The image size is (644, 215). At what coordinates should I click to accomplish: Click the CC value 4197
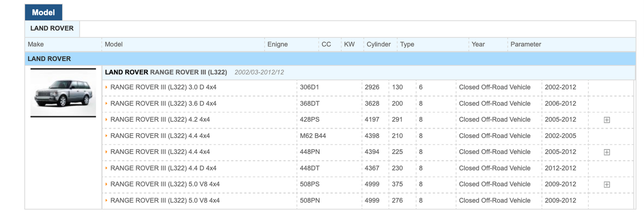[x=372, y=119]
